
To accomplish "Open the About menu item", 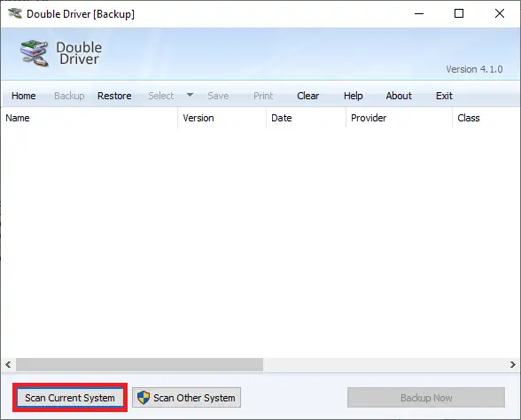I will tap(399, 96).
